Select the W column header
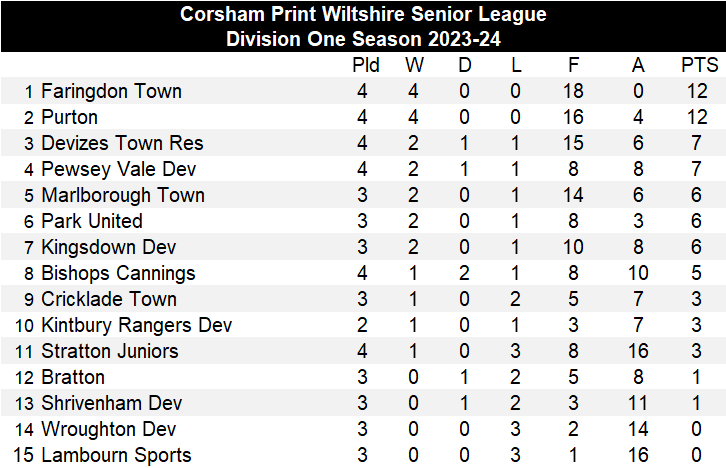 click(414, 65)
